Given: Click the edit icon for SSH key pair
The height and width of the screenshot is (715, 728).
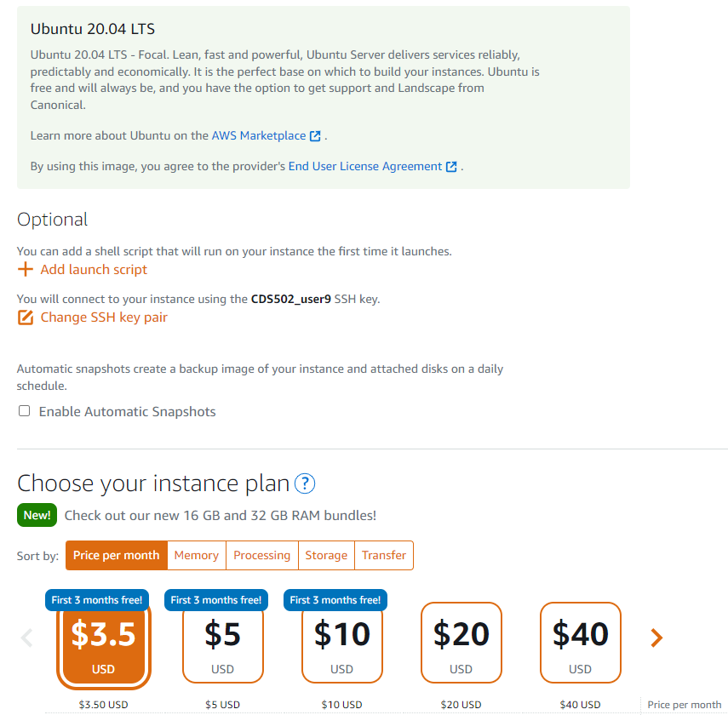Looking at the screenshot, I should coord(26,317).
